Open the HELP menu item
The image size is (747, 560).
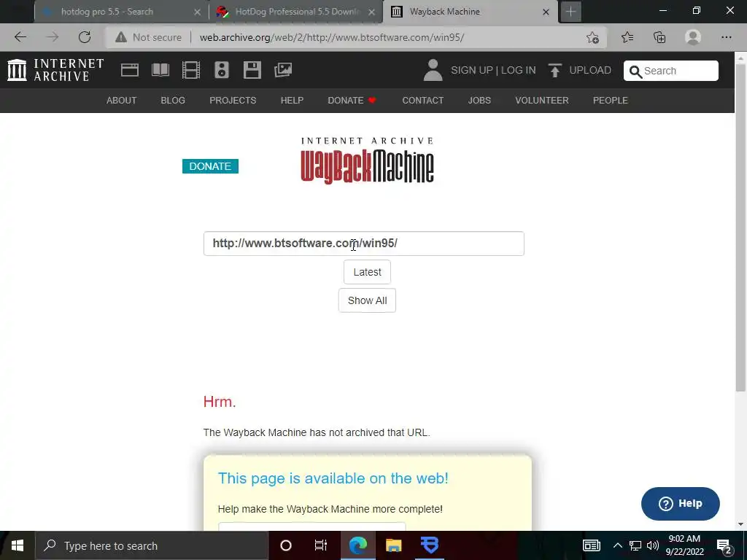tap(292, 101)
